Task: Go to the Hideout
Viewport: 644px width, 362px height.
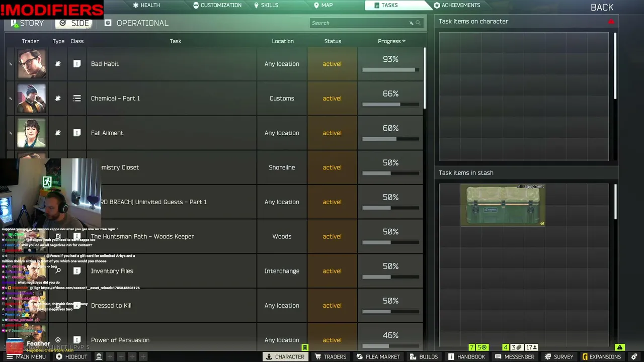Action: click(x=71, y=356)
